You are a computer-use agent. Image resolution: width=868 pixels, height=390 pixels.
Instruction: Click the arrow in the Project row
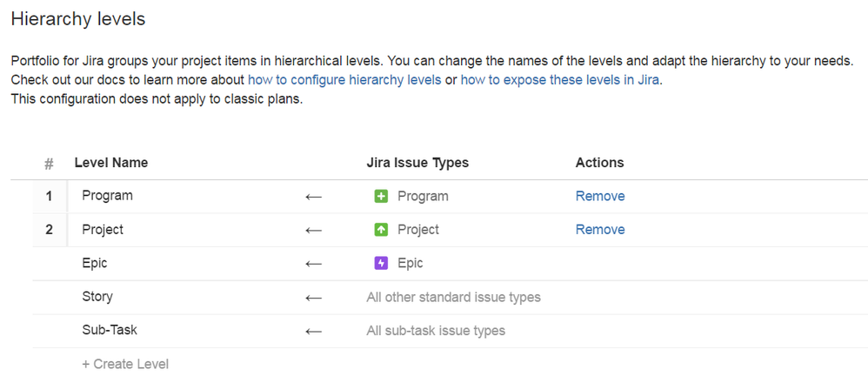click(x=314, y=231)
